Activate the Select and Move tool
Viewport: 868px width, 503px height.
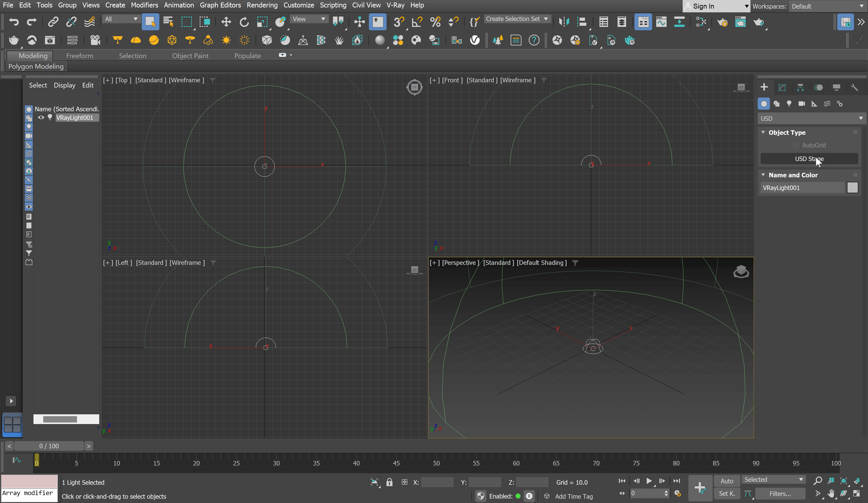tap(226, 22)
